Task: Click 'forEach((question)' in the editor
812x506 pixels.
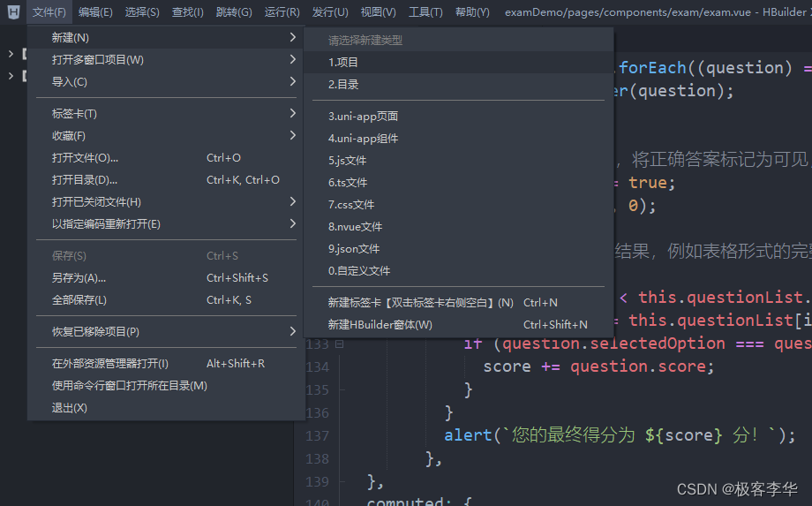Action: point(705,68)
